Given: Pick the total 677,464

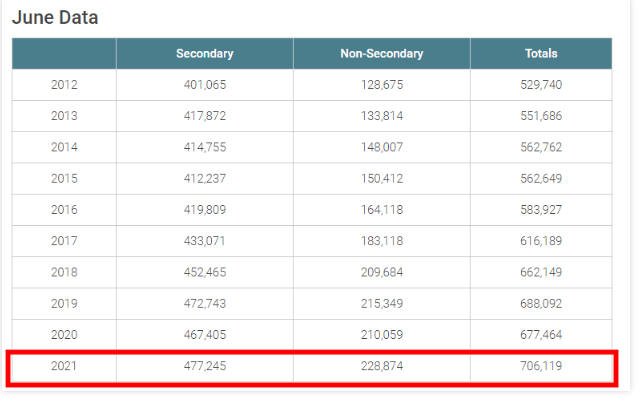Looking at the screenshot, I should click(x=541, y=335).
